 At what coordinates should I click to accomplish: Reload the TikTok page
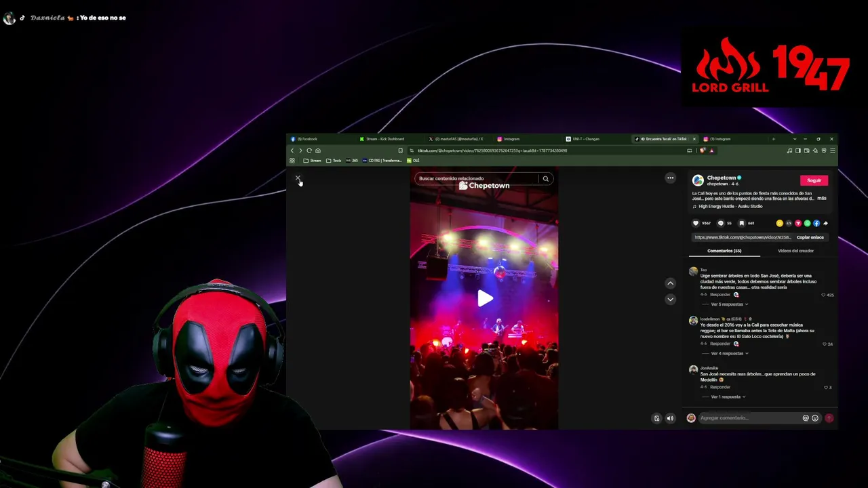click(309, 150)
